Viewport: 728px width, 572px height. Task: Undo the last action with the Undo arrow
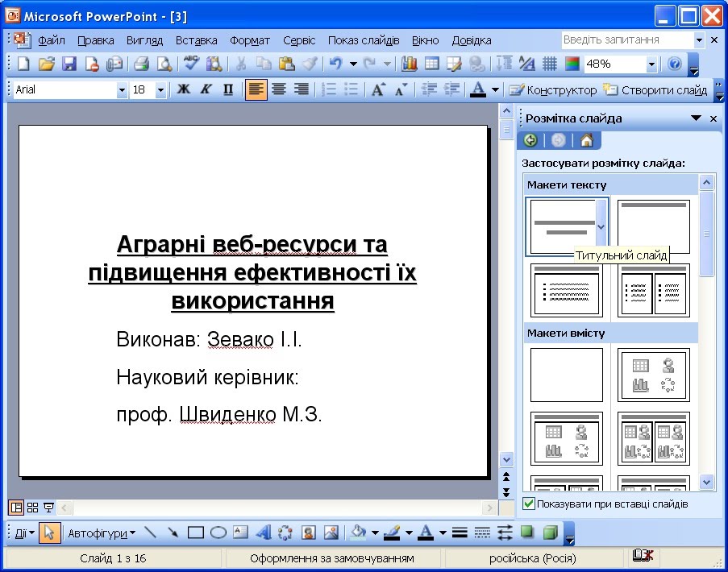(x=335, y=64)
